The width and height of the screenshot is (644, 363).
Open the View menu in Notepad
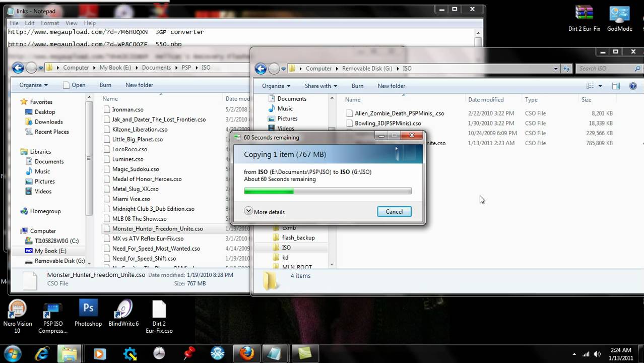point(72,23)
